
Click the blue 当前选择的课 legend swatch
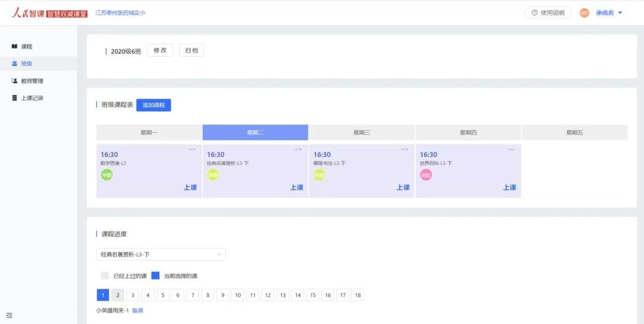click(x=155, y=276)
